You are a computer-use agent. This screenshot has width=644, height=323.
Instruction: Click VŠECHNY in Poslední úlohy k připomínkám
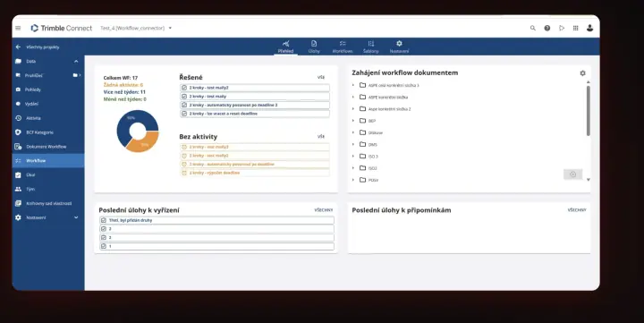577,210
